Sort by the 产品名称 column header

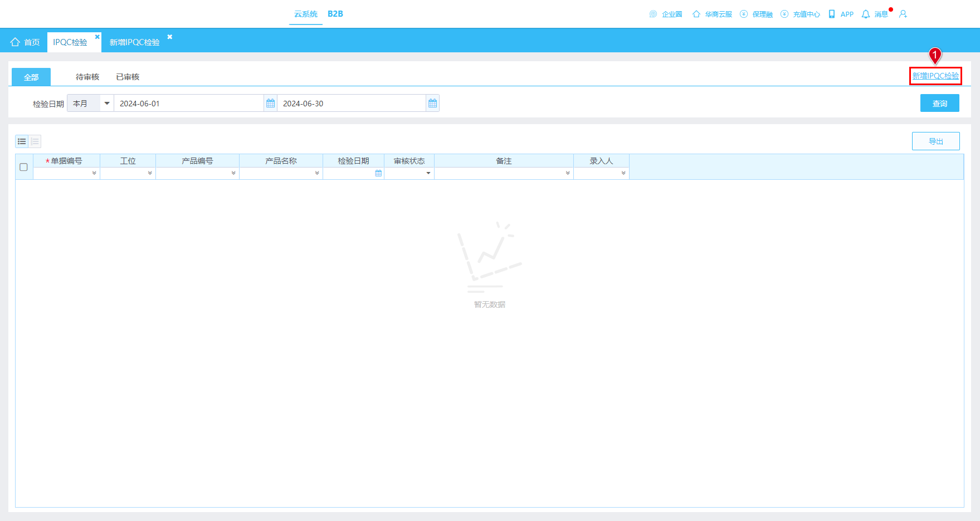pyautogui.click(x=281, y=161)
